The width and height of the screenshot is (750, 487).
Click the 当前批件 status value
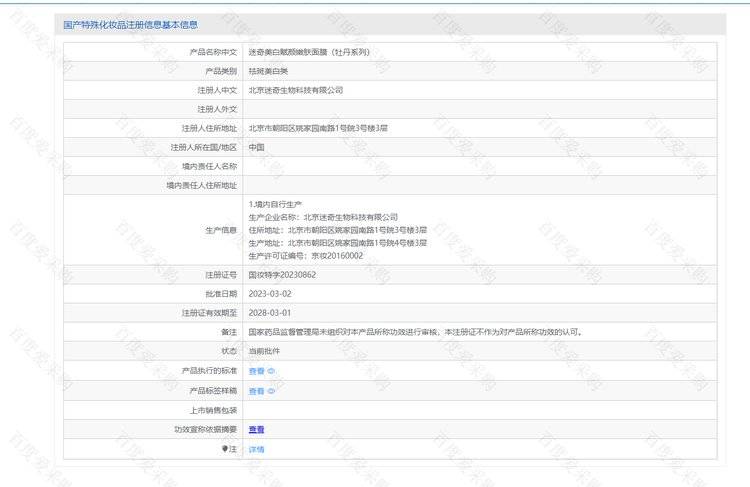(264, 352)
